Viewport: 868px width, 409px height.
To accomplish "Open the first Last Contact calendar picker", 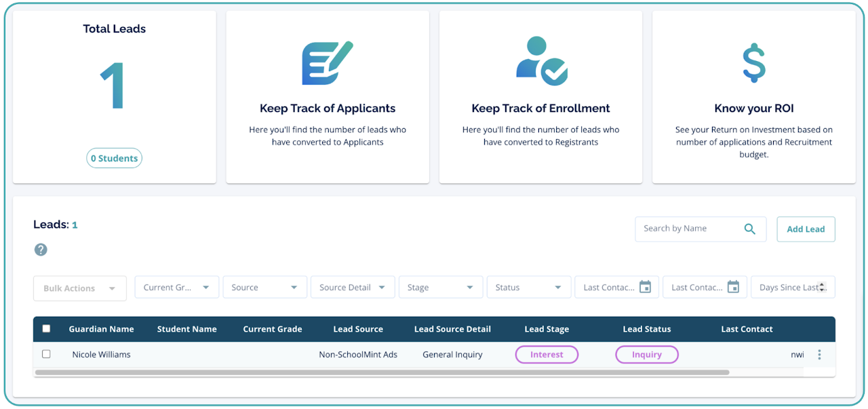I will click(645, 288).
